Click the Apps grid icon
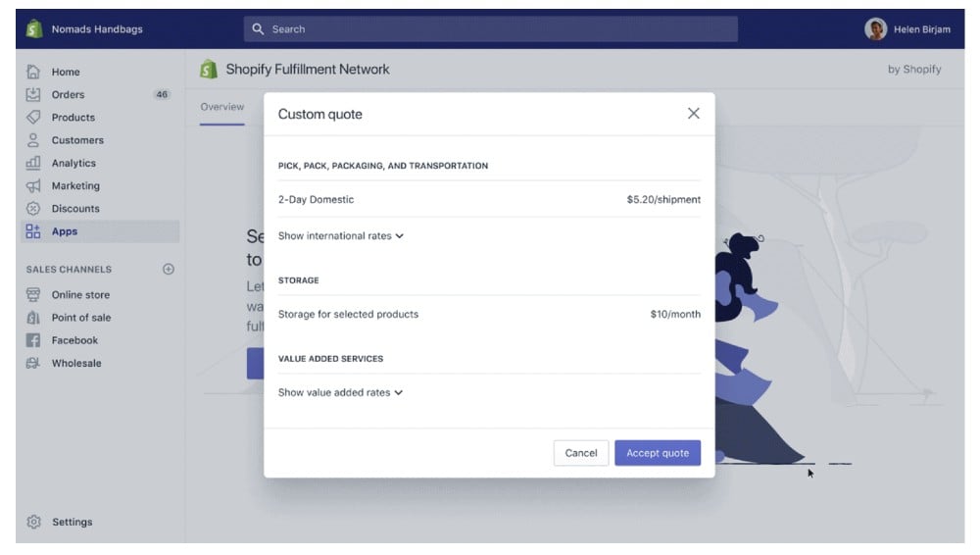Viewport: 980px width, 555px height. pos(33,231)
